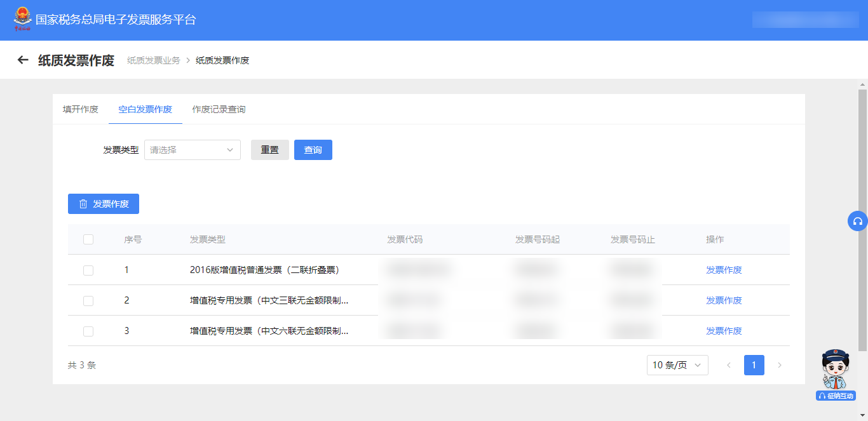
Task: Tick the select-all header checkbox
Action: pyautogui.click(x=88, y=239)
